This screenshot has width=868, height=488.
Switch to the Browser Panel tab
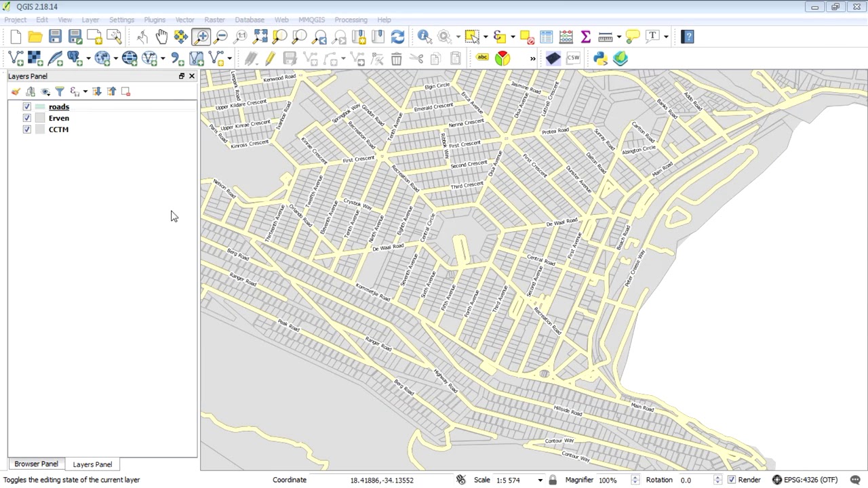click(36, 464)
